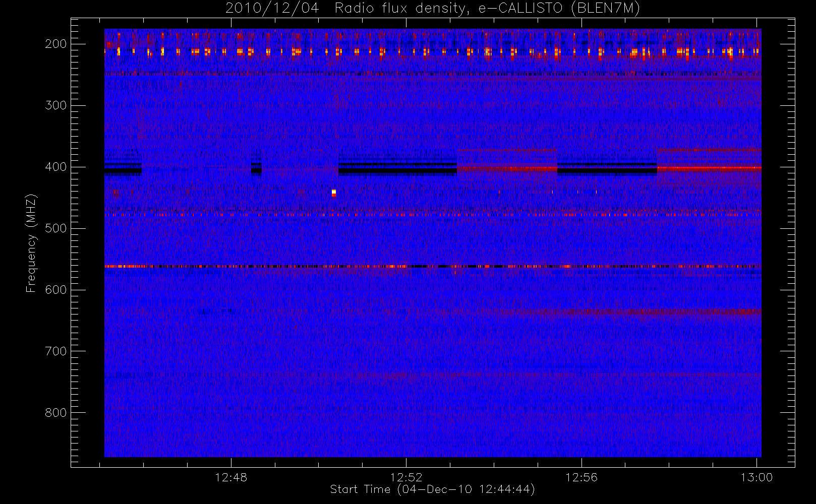
Task: Click the 12:48 time tick label
Action: [231, 477]
